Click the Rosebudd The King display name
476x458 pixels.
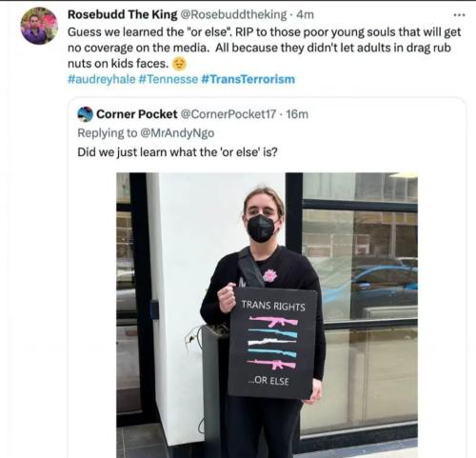122,14
